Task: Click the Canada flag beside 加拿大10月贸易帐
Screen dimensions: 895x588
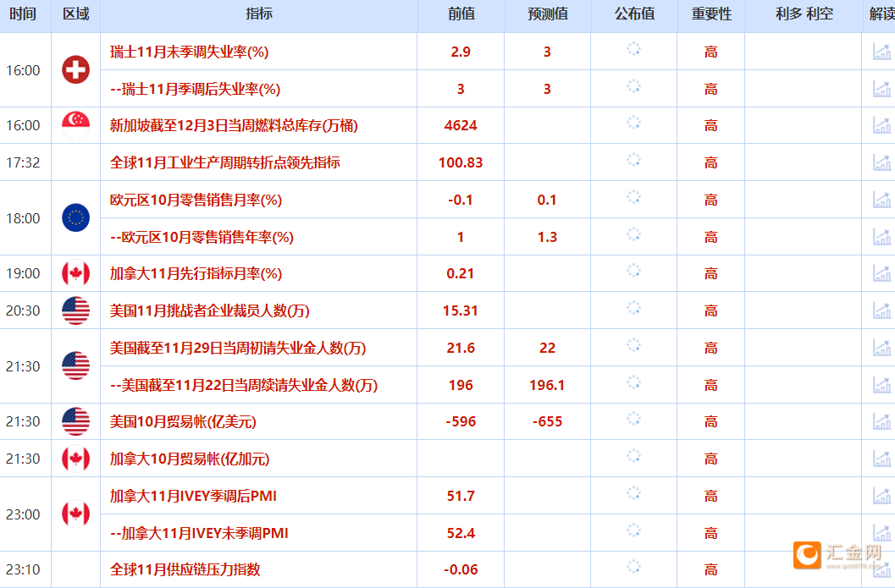Action: point(75,459)
